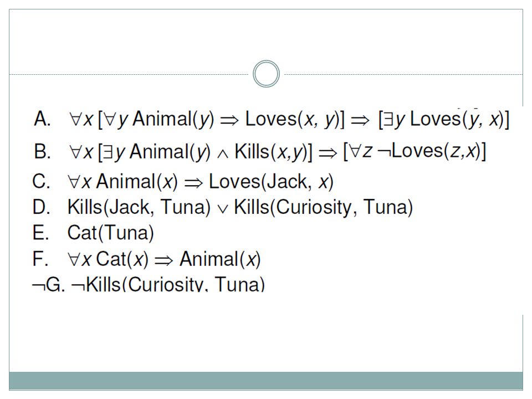Click the letter label B
Viewport: 532px width, 399px height.
tap(43, 151)
